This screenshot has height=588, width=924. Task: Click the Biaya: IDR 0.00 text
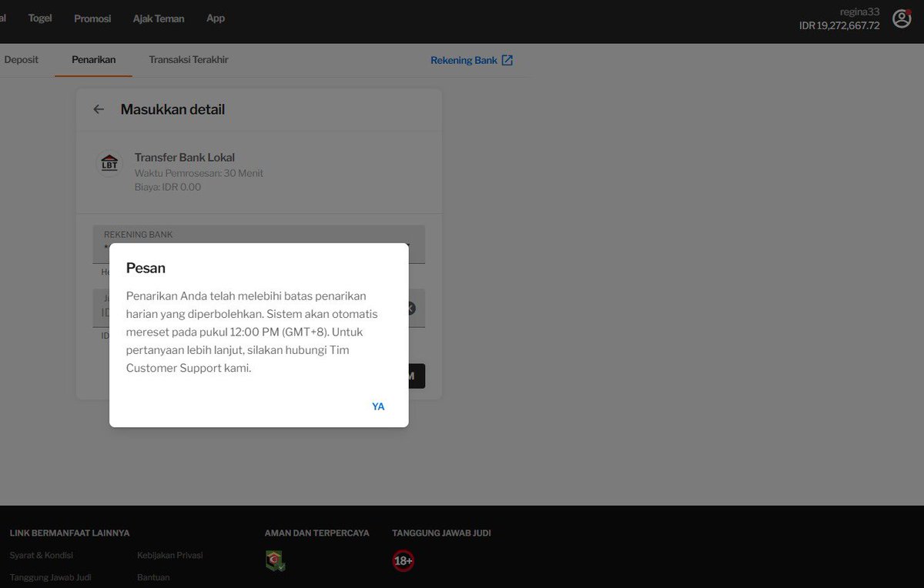coord(168,187)
